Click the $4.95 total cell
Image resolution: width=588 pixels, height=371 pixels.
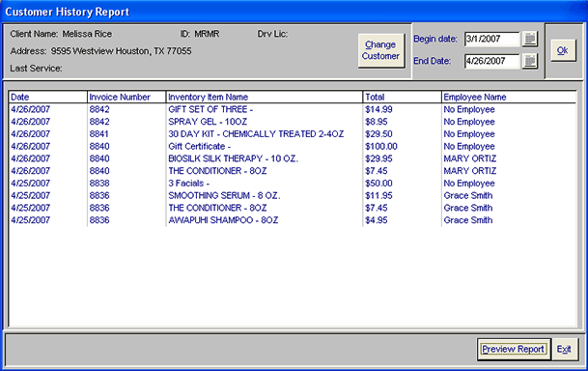coord(377,220)
